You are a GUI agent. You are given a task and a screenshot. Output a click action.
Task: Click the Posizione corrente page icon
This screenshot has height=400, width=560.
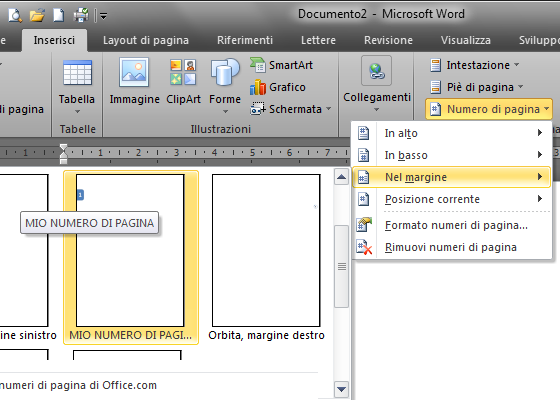364,199
